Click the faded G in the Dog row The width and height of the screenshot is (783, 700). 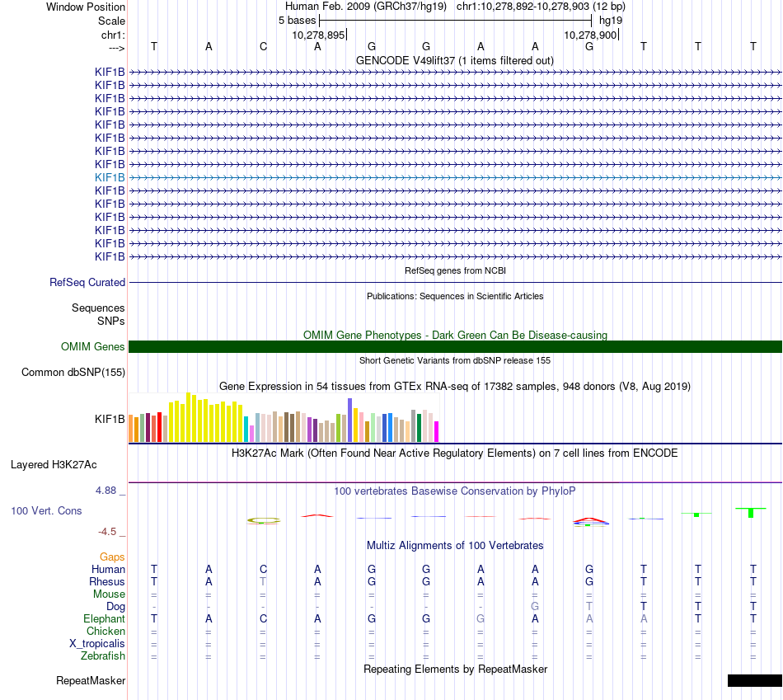(x=535, y=606)
